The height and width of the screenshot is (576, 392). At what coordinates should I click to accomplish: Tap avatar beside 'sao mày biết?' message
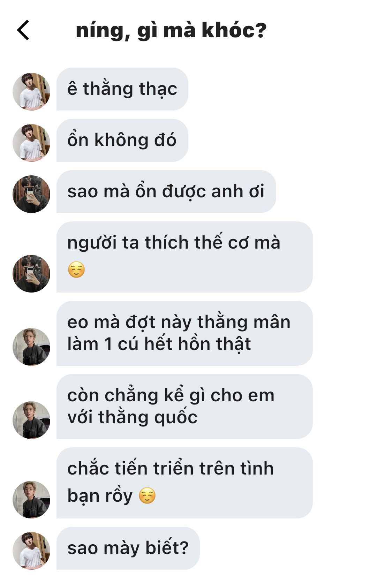coord(31,551)
